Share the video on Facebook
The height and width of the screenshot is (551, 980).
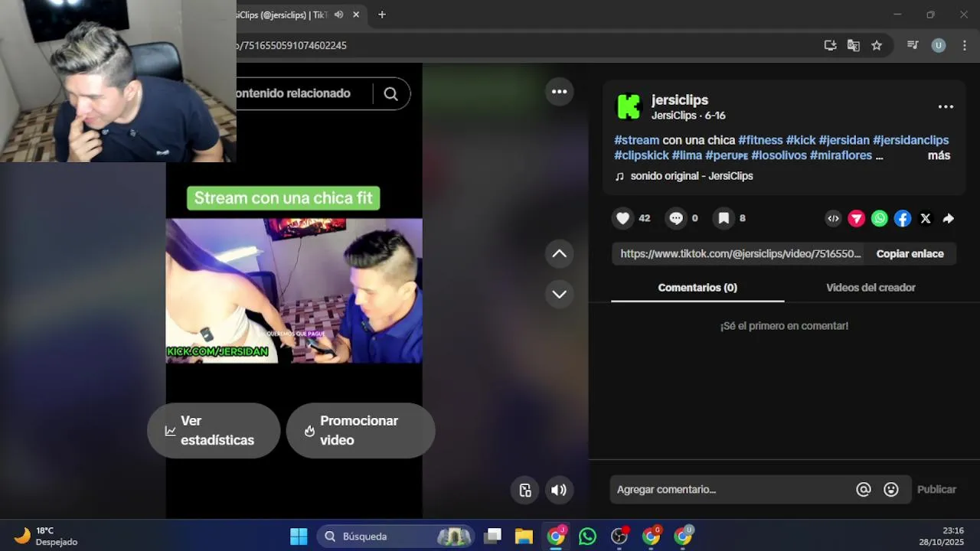point(903,219)
